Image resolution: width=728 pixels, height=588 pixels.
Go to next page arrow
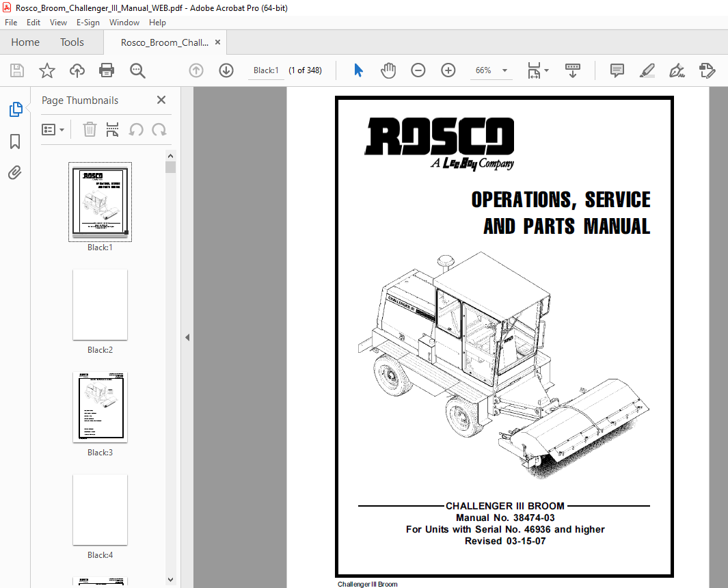(226, 70)
